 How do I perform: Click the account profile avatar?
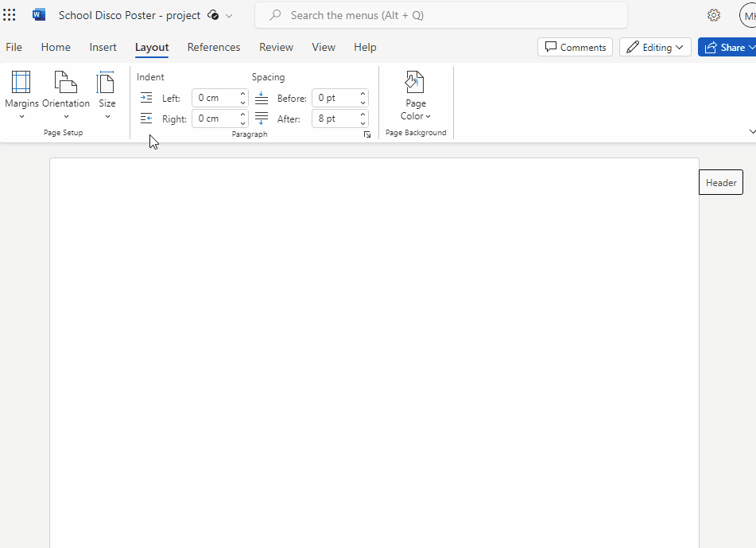tap(748, 15)
